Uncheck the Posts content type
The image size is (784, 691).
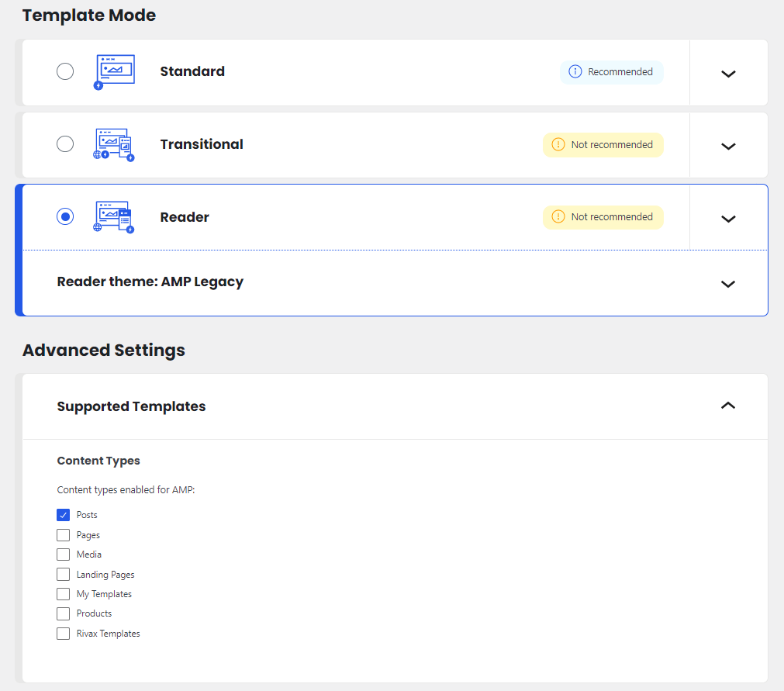click(x=64, y=515)
